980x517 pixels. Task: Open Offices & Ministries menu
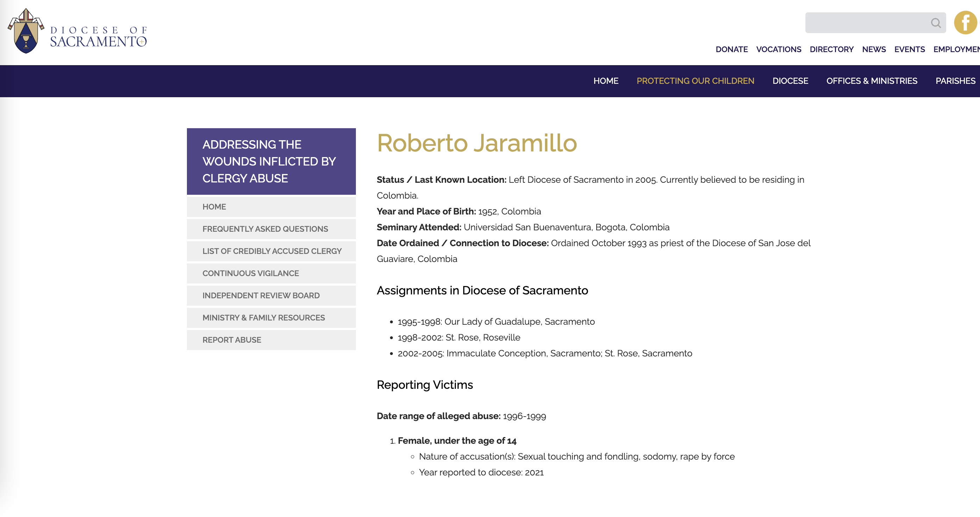(x=872, y=81)
